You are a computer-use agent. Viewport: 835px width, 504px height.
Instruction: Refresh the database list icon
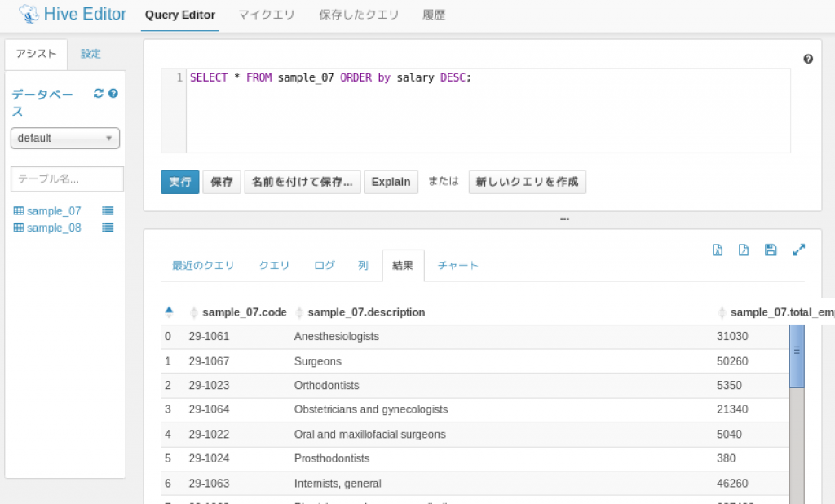pos(99,93)
